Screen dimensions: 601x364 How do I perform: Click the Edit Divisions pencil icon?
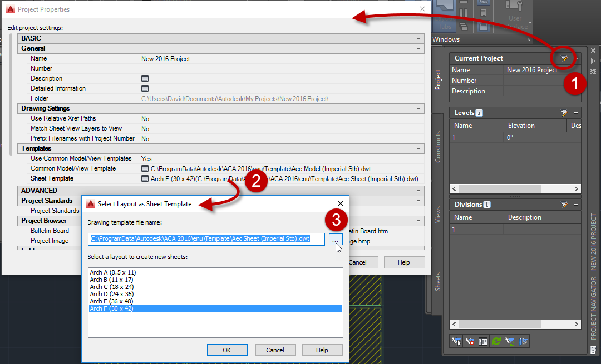(564, 205)
